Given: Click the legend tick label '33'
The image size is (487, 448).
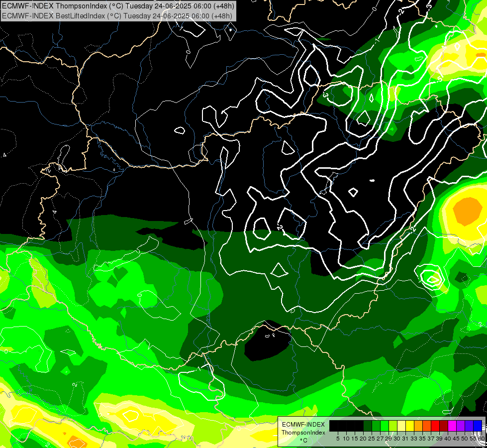Looking at the screenshot, I should (x=414, y=439).
